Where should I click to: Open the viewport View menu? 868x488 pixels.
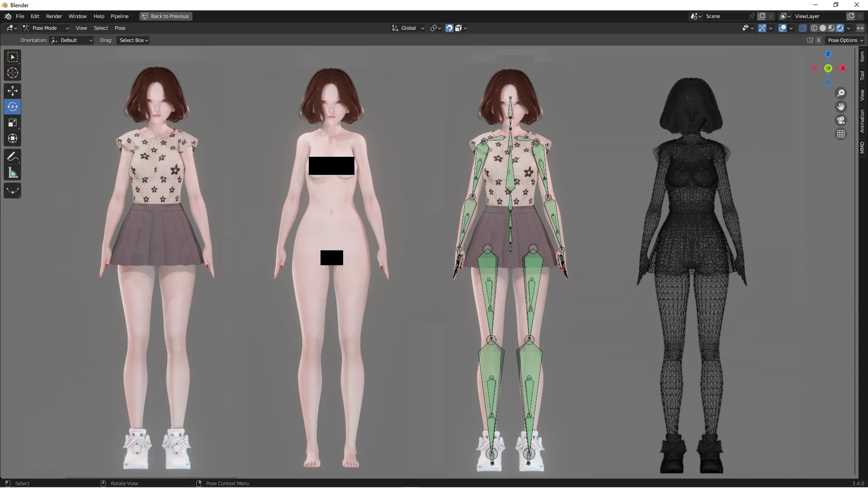click(x=81, y=28)
